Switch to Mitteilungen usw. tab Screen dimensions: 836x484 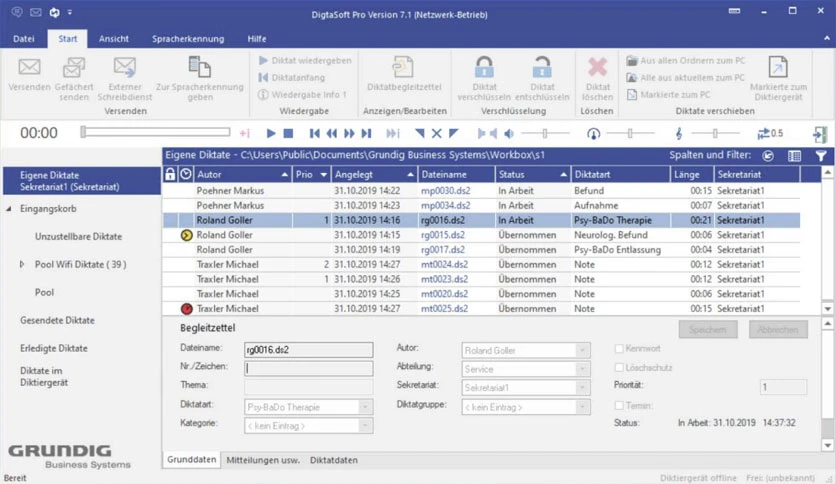[263, 460]
